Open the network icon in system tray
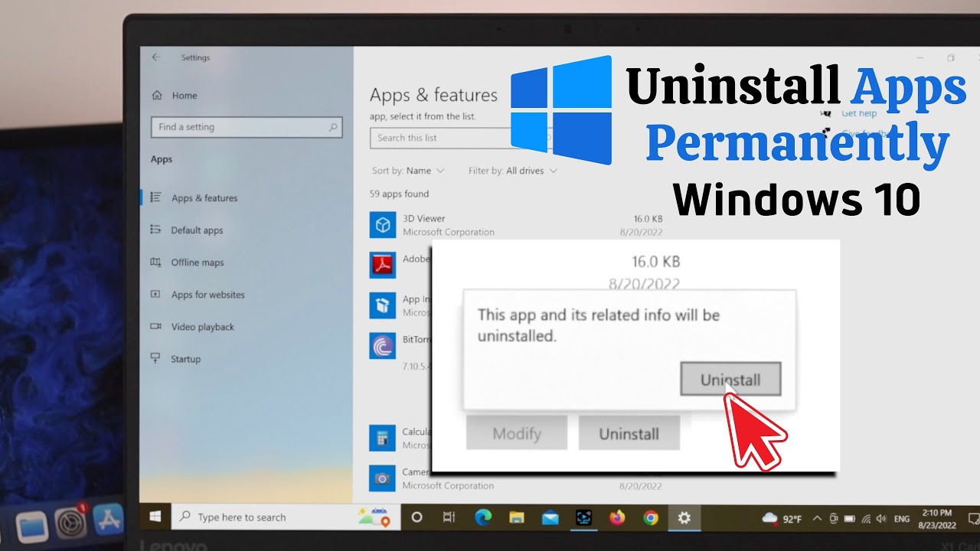This screenshot has width=980, height=551. (865, 518)
